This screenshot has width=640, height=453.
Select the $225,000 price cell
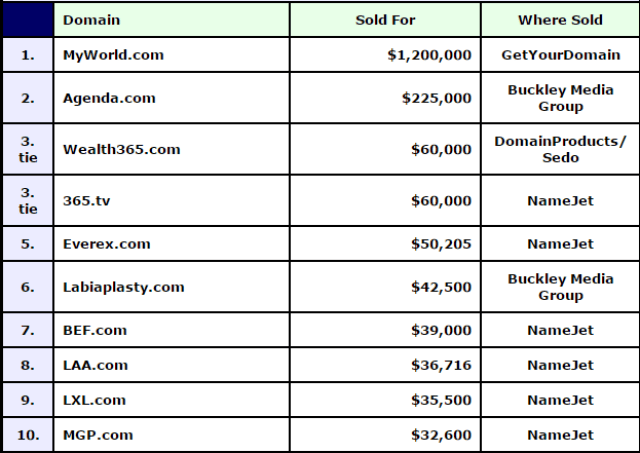385,98
